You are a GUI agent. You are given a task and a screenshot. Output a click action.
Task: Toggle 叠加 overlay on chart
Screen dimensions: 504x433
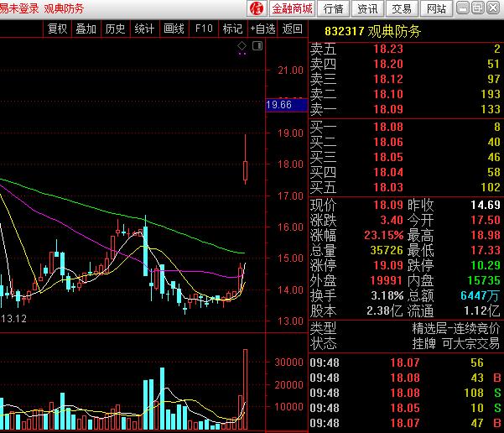pos(86,29)
